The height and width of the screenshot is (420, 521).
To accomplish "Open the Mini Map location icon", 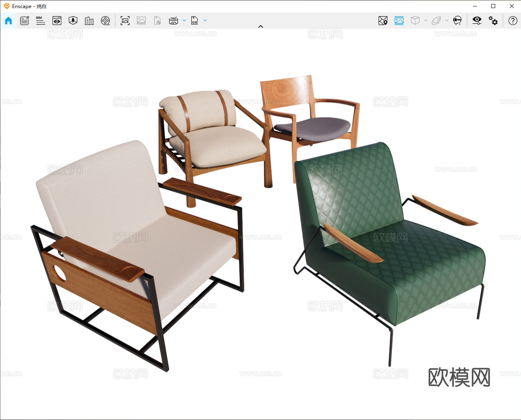I will [383, 21].
